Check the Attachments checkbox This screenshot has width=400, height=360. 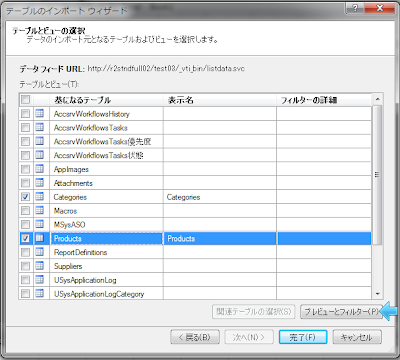pos(25,183)
